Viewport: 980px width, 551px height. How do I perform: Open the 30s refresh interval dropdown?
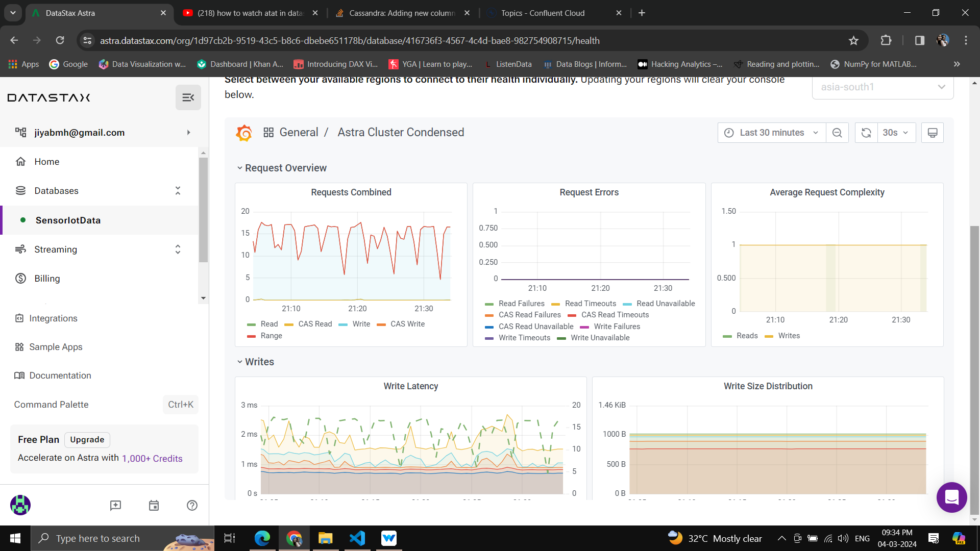coord(896,133)
